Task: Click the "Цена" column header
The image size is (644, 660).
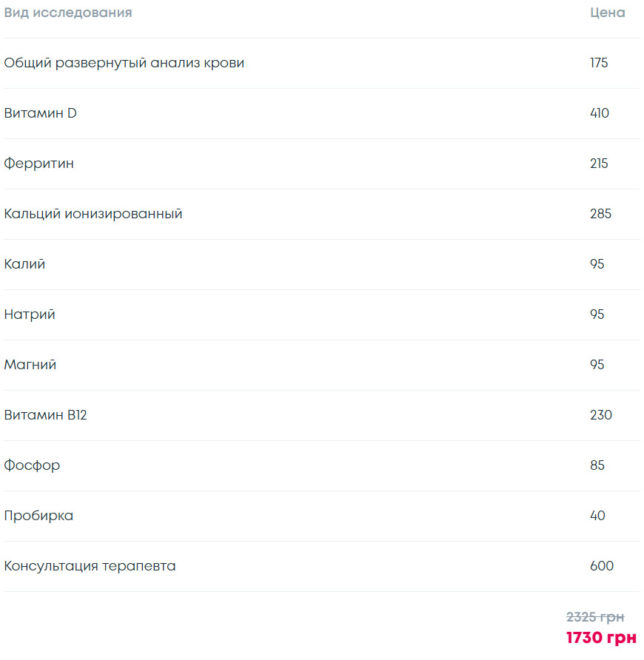Action: coord(607,13)
